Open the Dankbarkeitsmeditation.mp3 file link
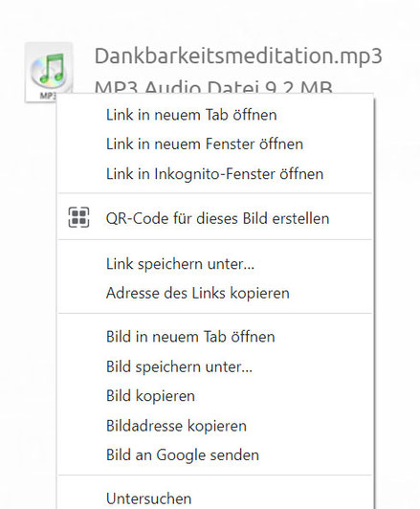The height and width of the screenshot is (509, 420). pos(238,55)
